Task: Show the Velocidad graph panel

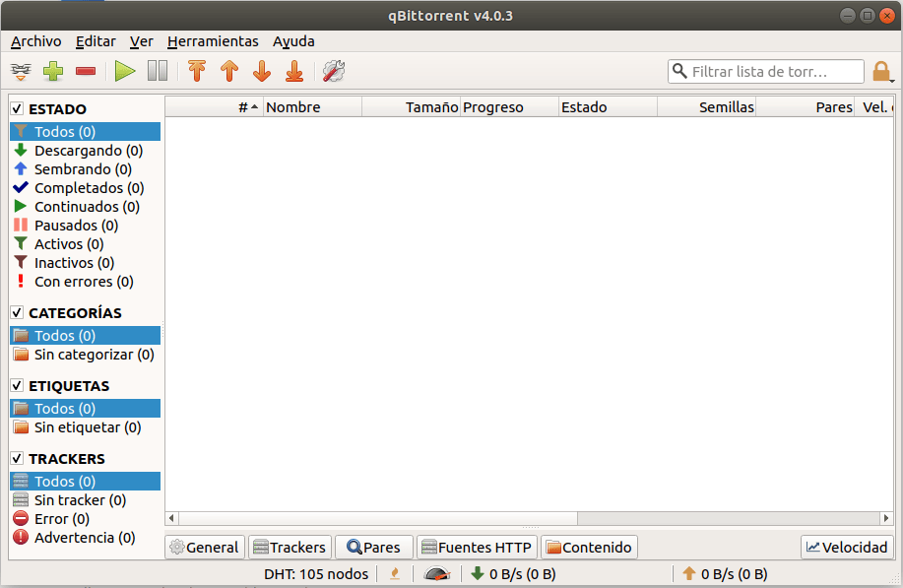Action: tap(847, 547)
